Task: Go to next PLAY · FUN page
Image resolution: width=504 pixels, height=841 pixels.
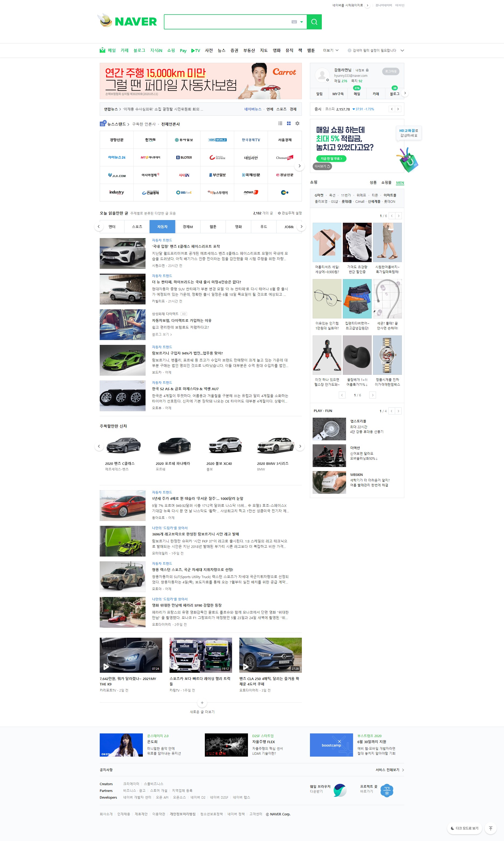Action: click(x=398, y=411)
